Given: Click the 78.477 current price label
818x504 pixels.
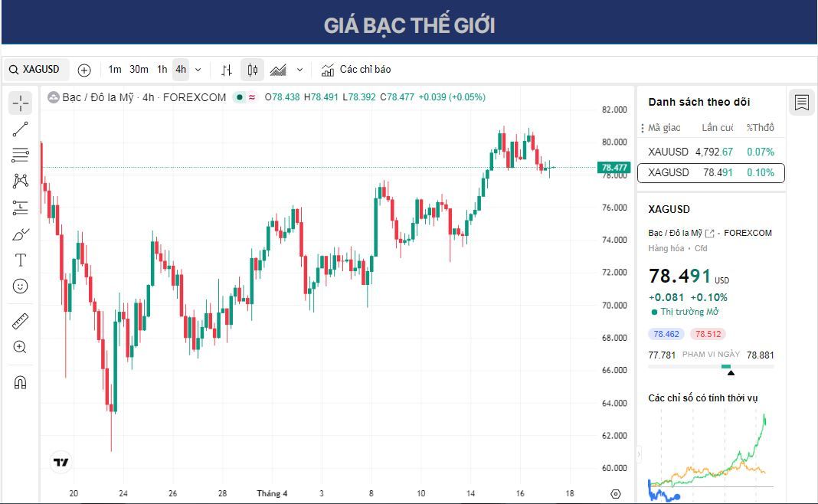Looking at the screenshot, I should [614, 168].
